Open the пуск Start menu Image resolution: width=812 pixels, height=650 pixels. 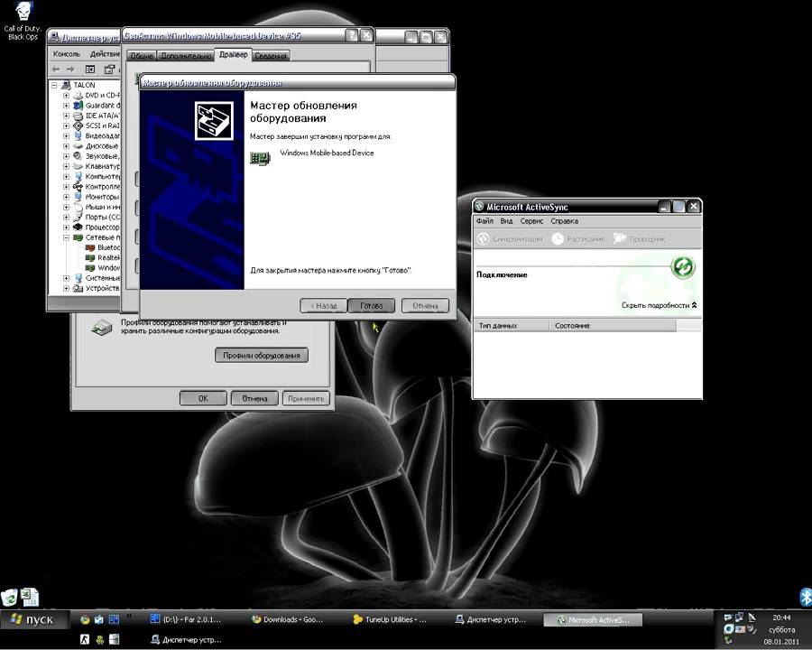(34, 619)
